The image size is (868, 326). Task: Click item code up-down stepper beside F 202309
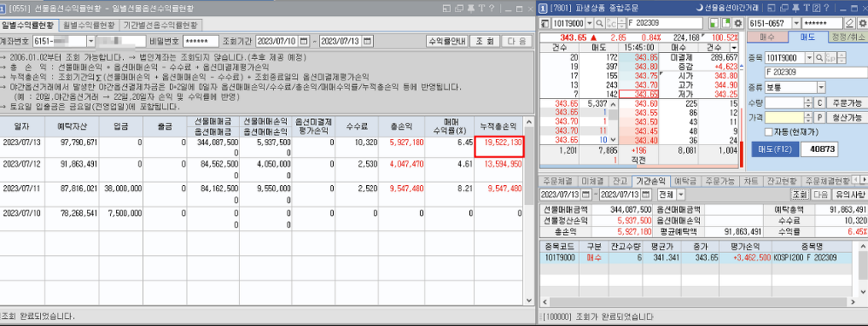[x=622, y=23]
